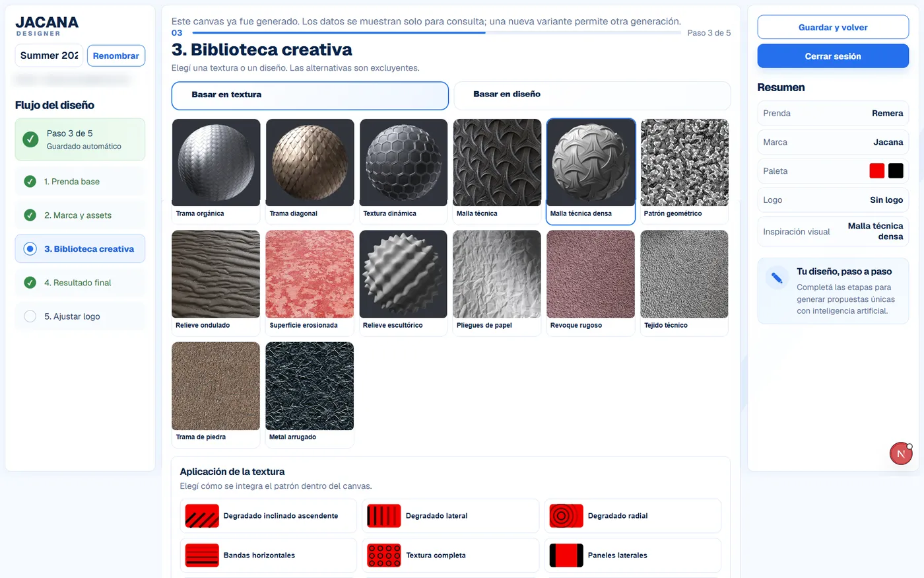Switch to Basar en diseño tab
Viewport: 924px width, 578px height.
pos(592,95)
